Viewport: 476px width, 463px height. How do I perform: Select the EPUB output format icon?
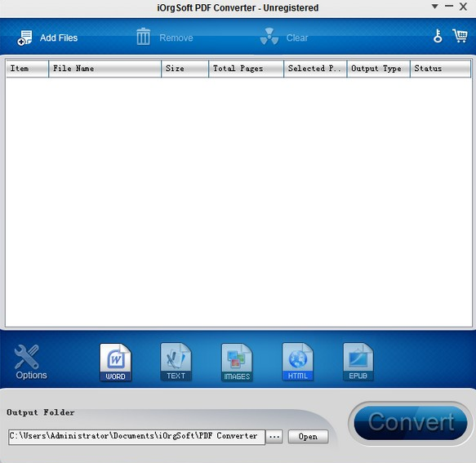coord(358,362)
